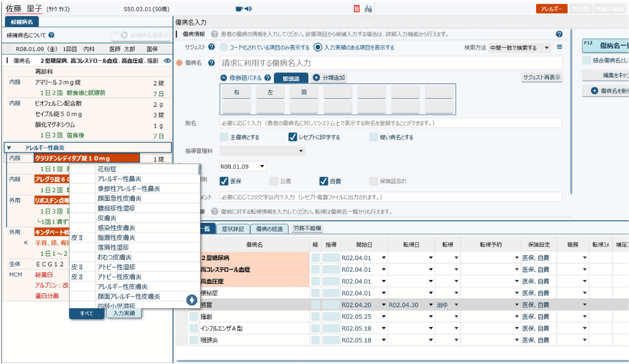Screen dimensions: 629x364
Task: Uncheck レセプトに印字する checkbox
Action: [x=293, y=137]
